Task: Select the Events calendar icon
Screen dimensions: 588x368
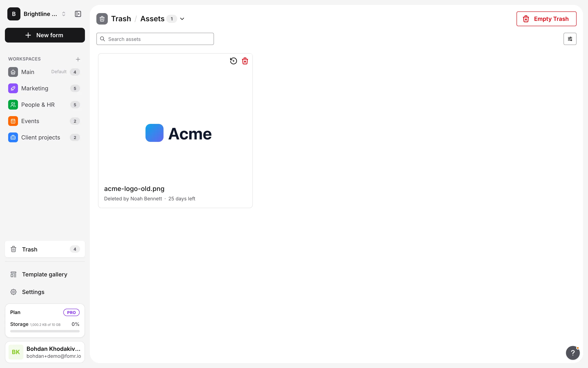Action: pos(13,121)
